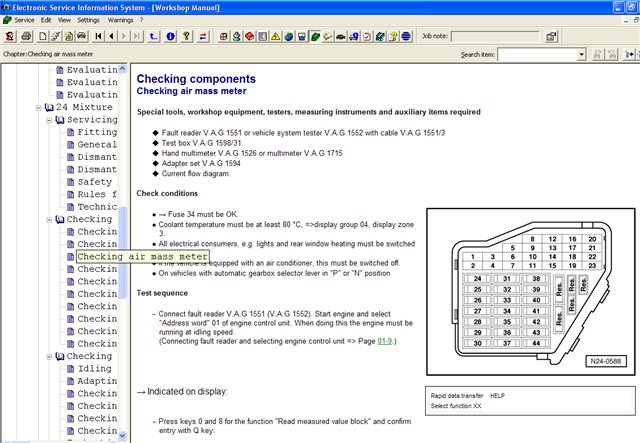Screen dimensions: 640x443
Task: Click the blue 't.' toolbar icon
Action: tap(153, 36)
